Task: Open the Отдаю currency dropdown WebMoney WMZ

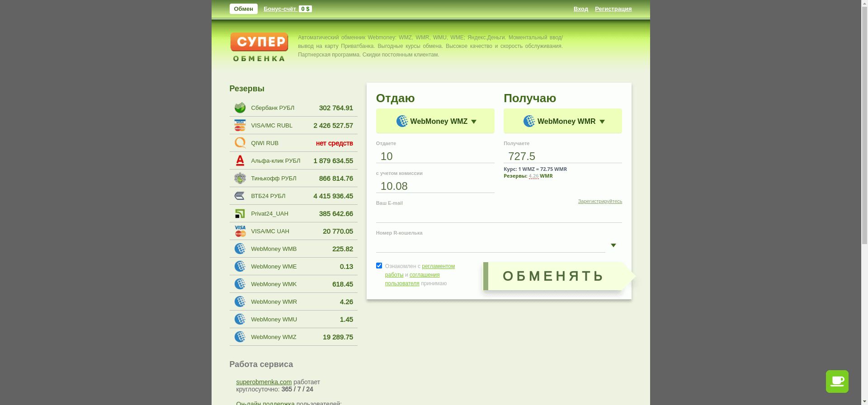Action: pyautogui.click(x=435, y=121)
